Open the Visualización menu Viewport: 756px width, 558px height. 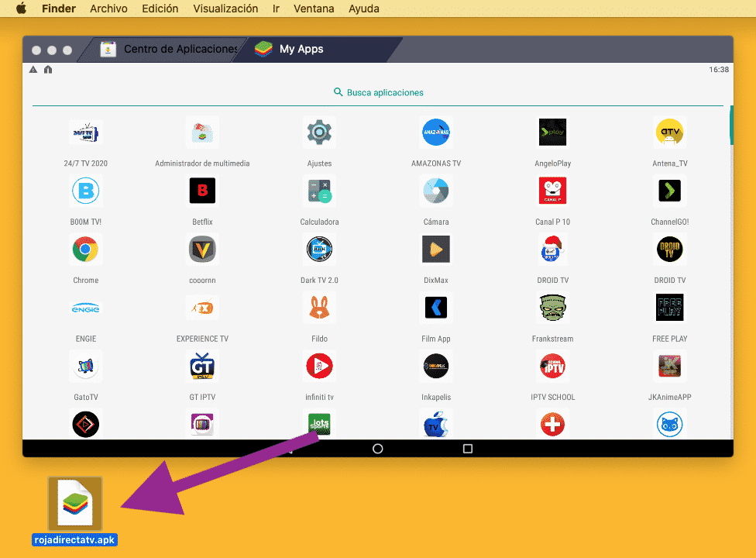click(x=225, y=9)
